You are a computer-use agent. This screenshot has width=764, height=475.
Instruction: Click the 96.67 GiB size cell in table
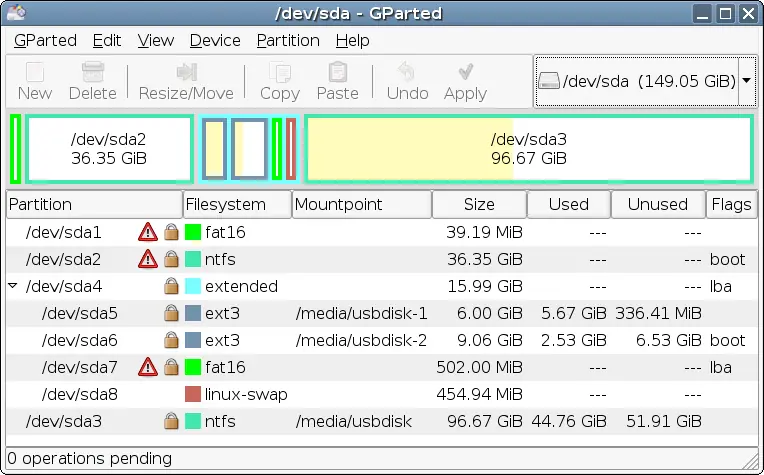tap(485, 421)
